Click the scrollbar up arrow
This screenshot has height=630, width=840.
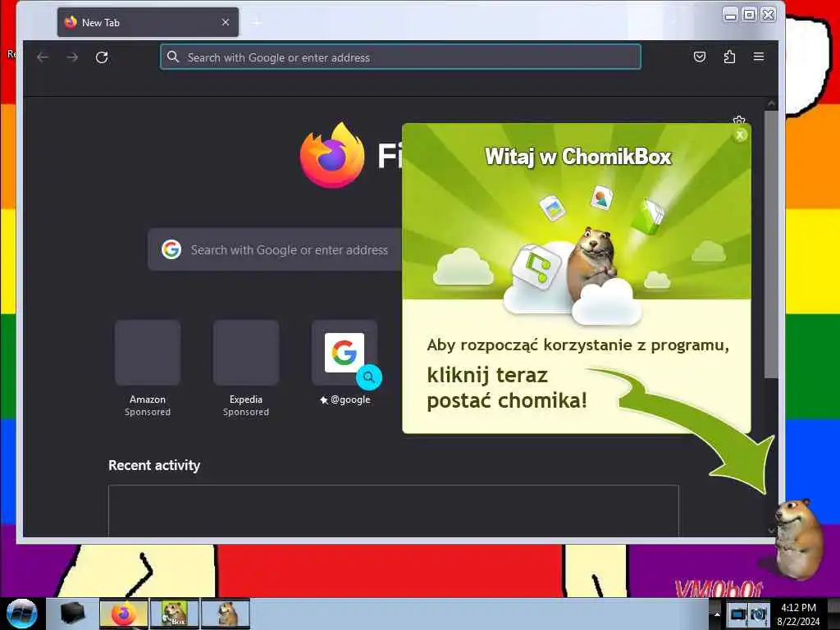tap(771, 103)
